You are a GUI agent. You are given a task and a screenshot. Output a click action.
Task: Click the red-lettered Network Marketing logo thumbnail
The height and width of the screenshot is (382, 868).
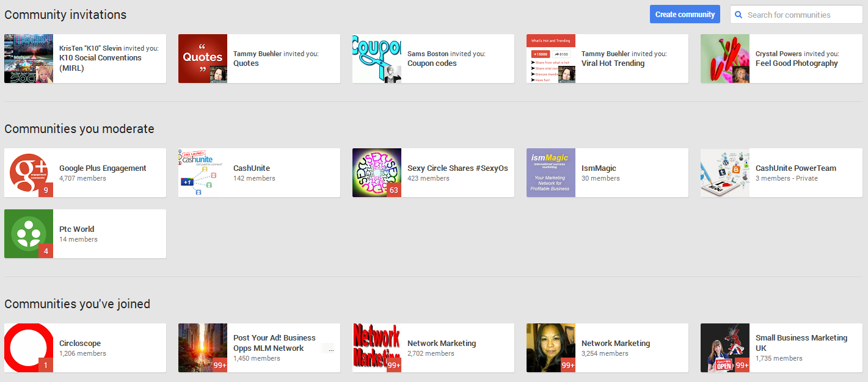(377, 348)
